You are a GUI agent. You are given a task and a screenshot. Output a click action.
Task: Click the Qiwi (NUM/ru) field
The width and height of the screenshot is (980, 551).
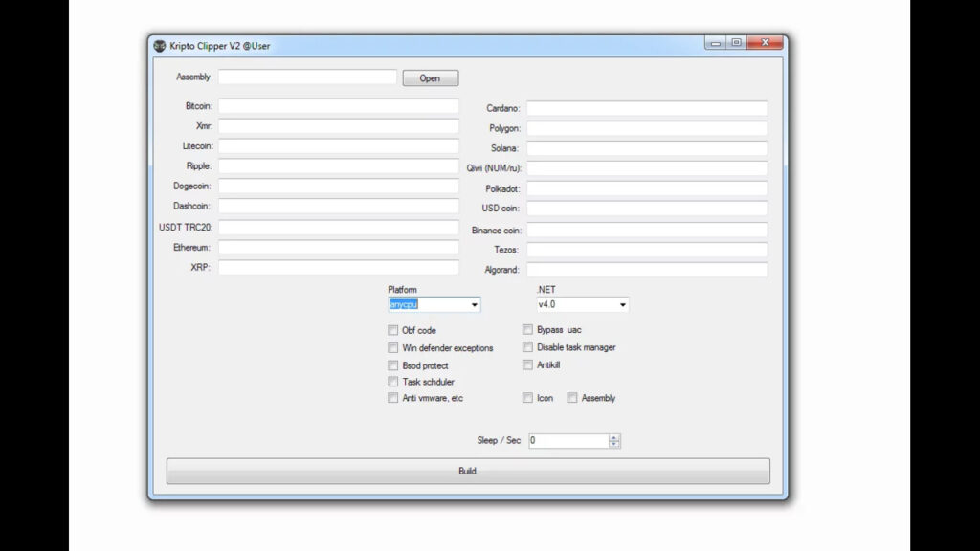[647, 168]
